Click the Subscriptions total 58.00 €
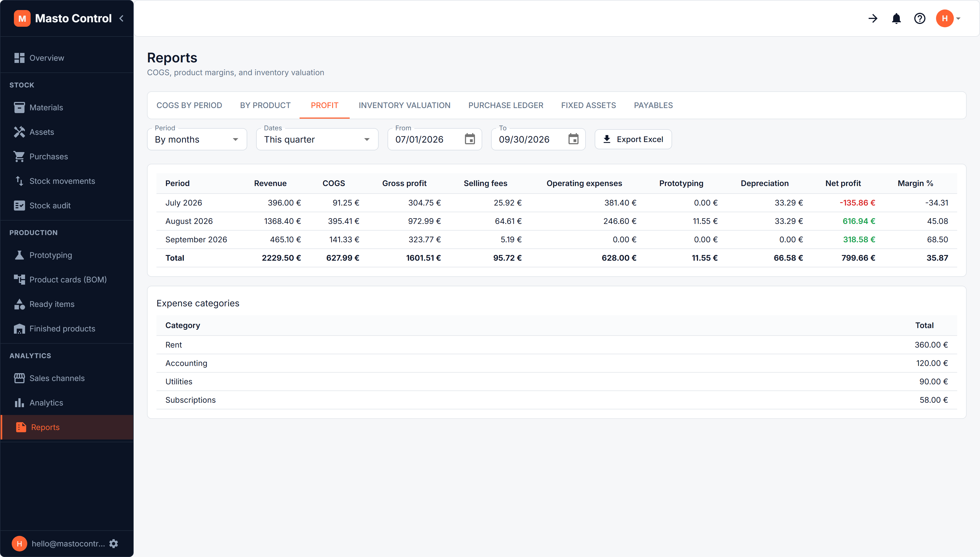The height and width of the screenshot is (557, 980). click(x=934, y=400)
